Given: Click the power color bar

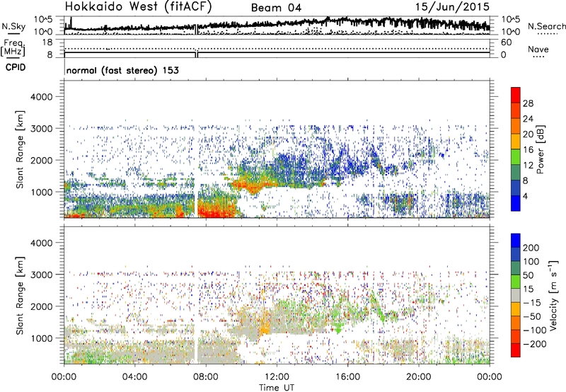Looking at the screenshot, I should [516, 149].
